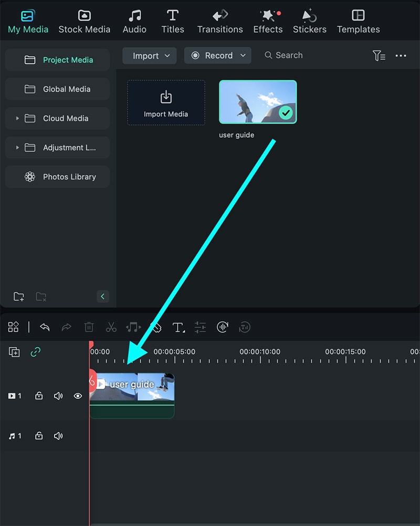Image resolution: width=420 pixels, height=526 pixels.
Task: Open the My Media tab
Action: point(28,22)
